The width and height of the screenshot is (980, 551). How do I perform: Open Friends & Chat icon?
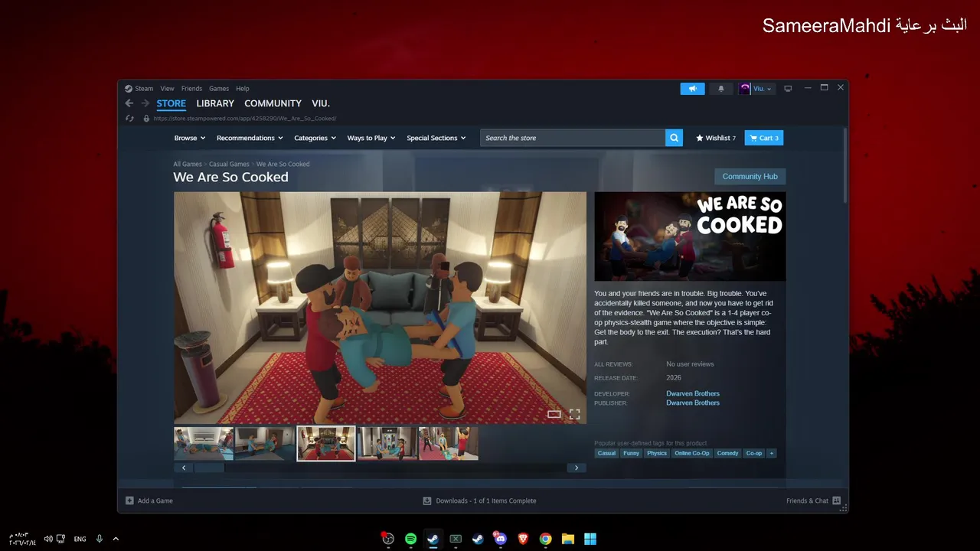coord(836,500)
